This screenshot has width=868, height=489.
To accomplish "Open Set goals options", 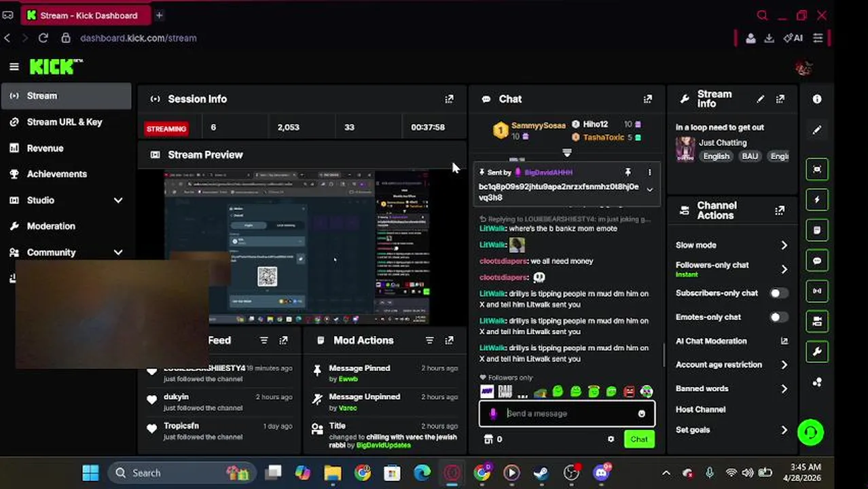I will coord(732,430).
